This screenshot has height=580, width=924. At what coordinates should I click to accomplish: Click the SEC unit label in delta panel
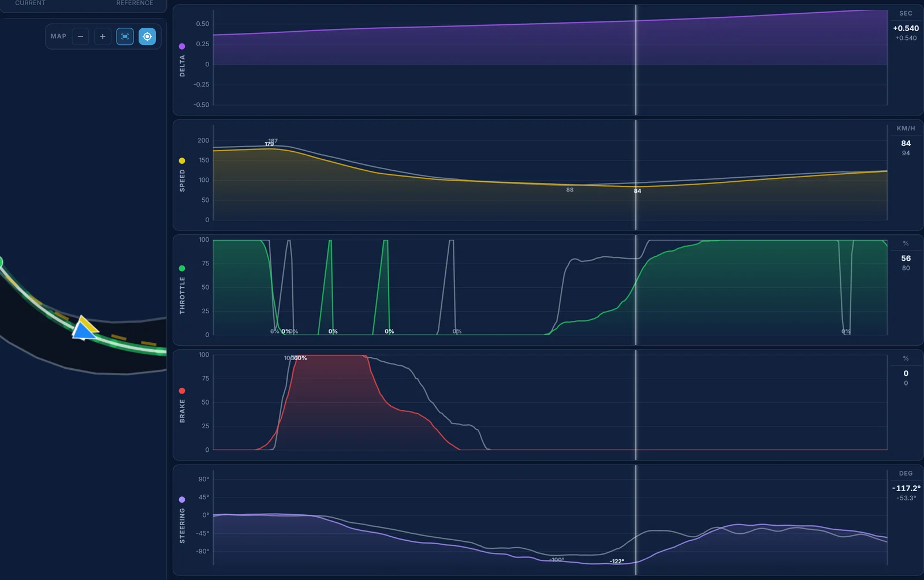[906, 13]
